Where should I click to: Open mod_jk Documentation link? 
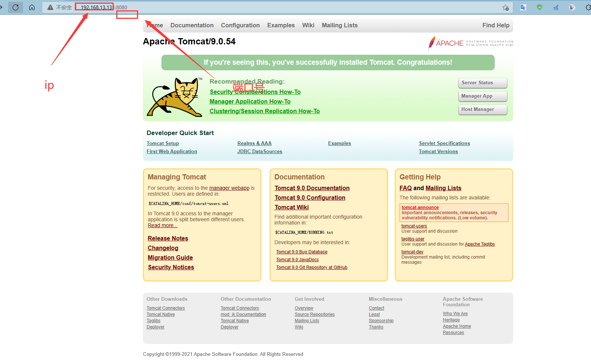click(x=243, y=314)
